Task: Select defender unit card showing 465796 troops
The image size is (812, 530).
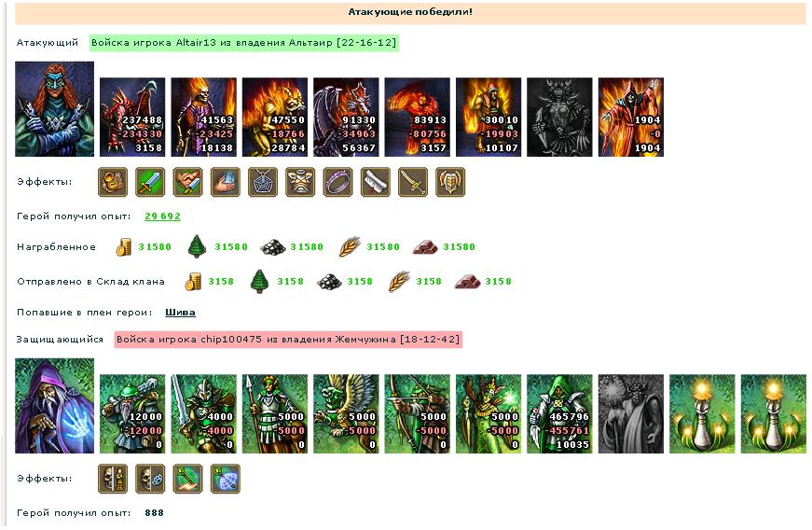Action: [559, 414]
